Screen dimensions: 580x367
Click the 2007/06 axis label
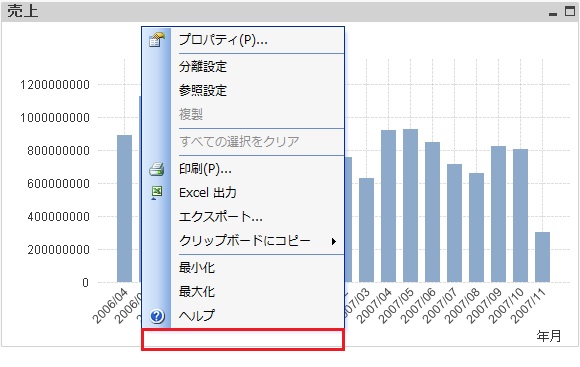418,306
